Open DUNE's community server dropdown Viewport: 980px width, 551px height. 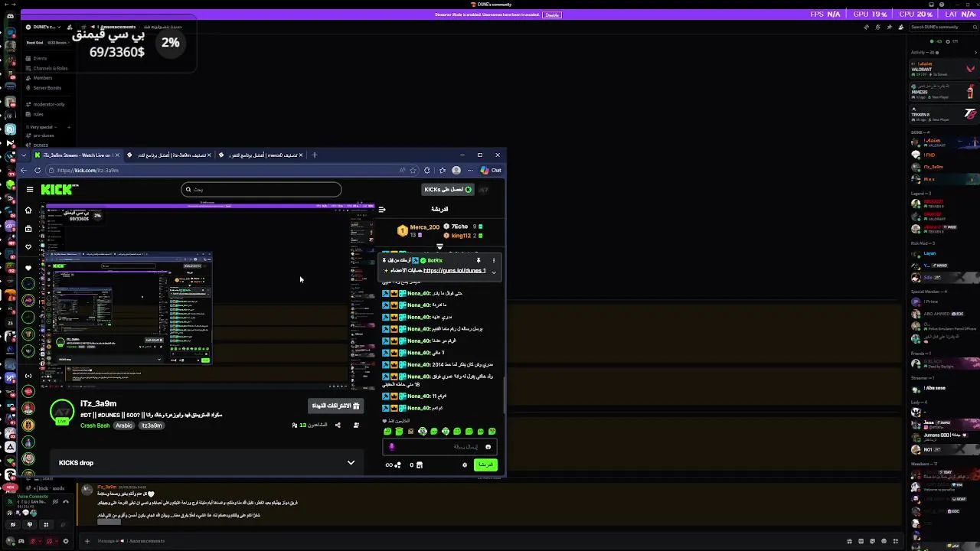(x=47, y=27)
